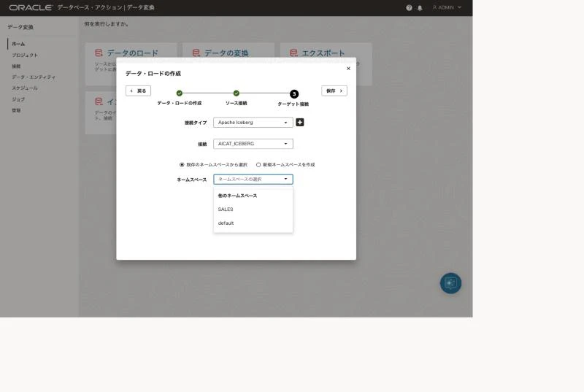Open データ・エンティティ in the sidebar
The width and height of the screenshot is (584, 392).
click(34, 77)
